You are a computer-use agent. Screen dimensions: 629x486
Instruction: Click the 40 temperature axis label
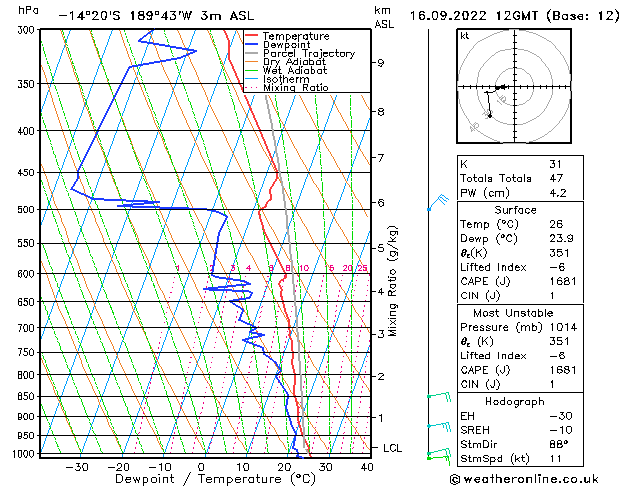click(367, 467)
